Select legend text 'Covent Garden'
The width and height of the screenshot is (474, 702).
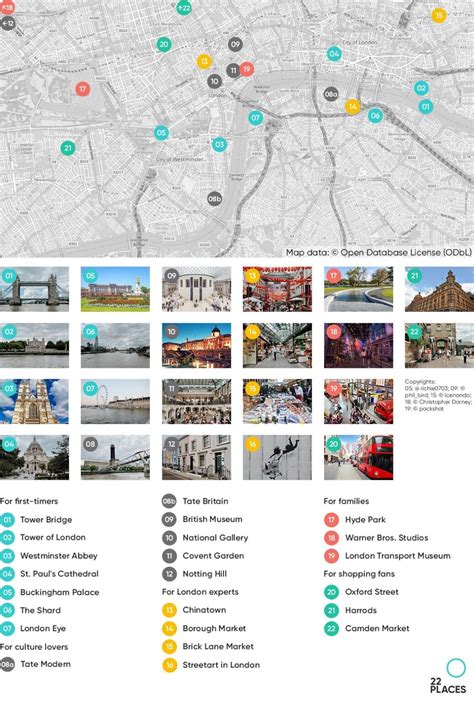214,556
